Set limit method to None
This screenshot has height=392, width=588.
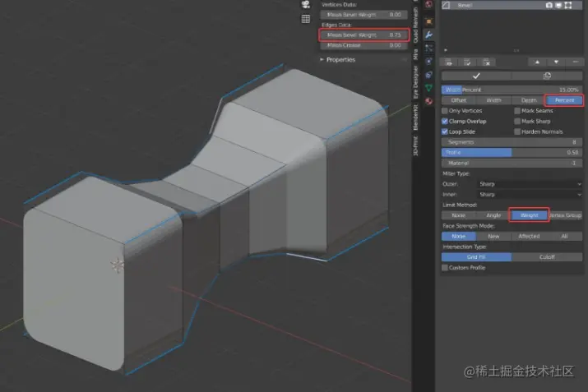tap(459, 215)
